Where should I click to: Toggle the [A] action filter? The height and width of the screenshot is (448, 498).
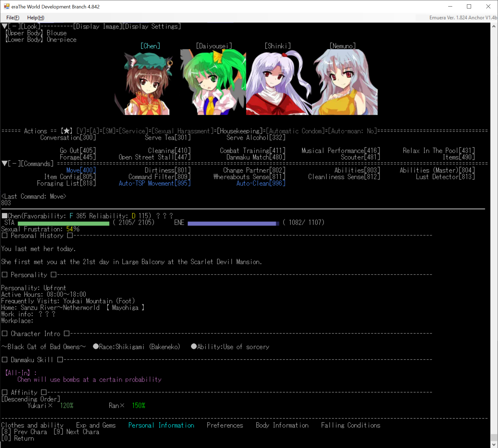pos(94,131)
